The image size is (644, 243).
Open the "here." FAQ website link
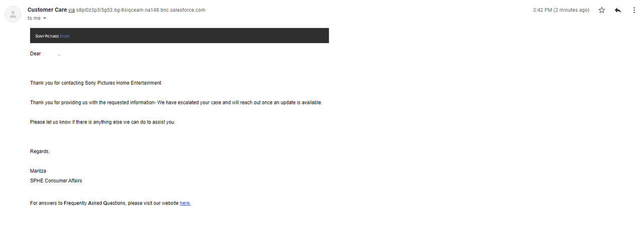coord(185,203)
